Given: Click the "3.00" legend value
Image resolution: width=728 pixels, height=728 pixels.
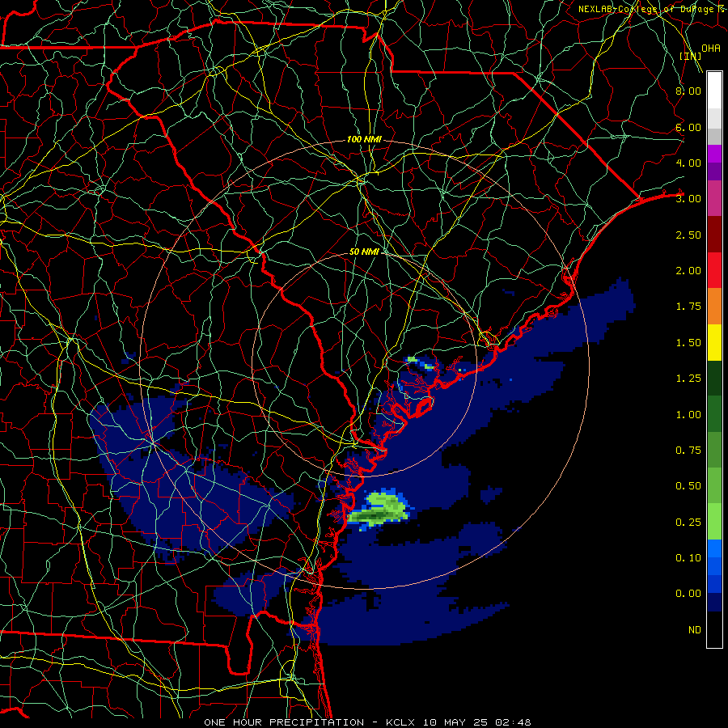Looking at the screenshot, I should 688,199.
